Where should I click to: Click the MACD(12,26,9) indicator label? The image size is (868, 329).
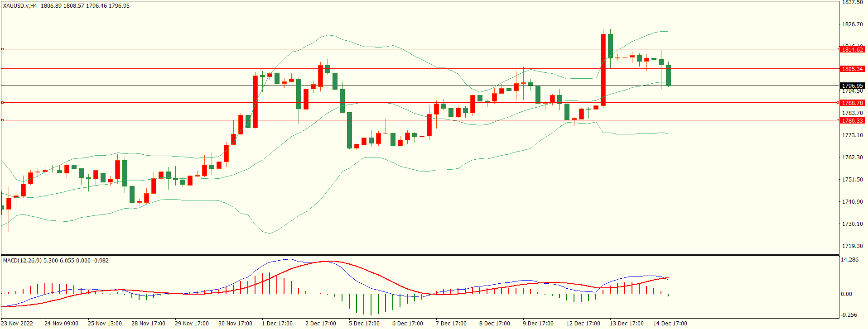(x=22, y=261)
